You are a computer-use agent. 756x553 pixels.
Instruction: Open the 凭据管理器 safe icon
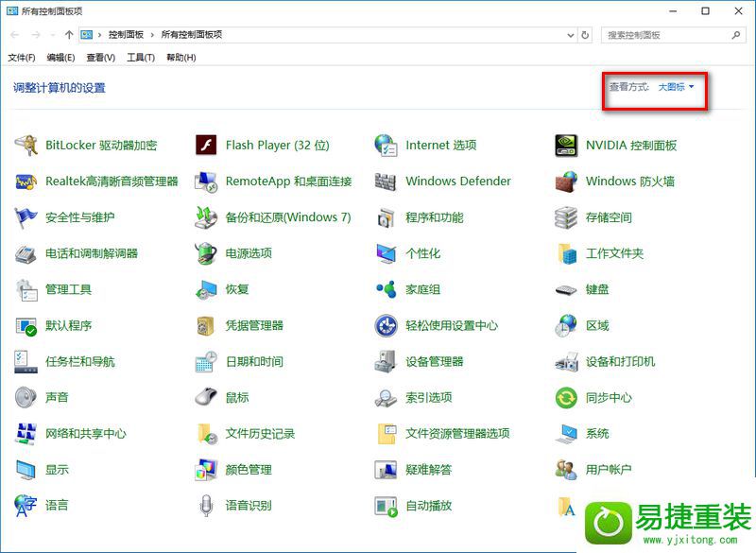pyautogui.click(x=206, y=326)
